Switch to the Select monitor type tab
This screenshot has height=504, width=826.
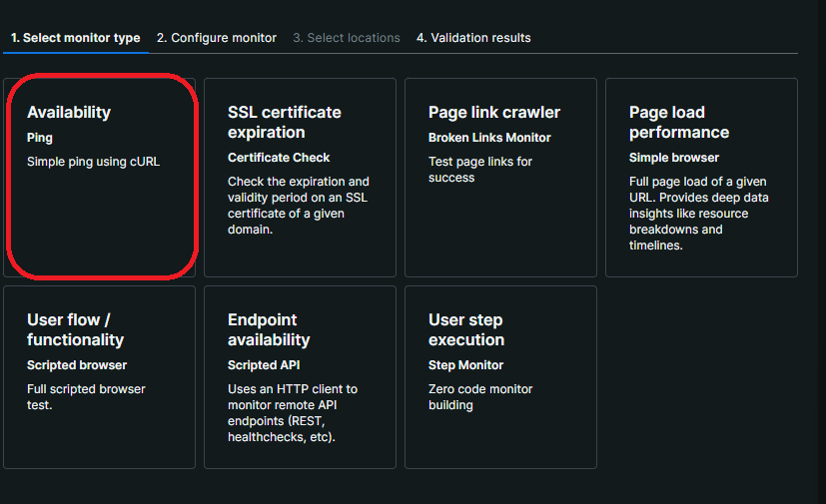click(76, 38)
